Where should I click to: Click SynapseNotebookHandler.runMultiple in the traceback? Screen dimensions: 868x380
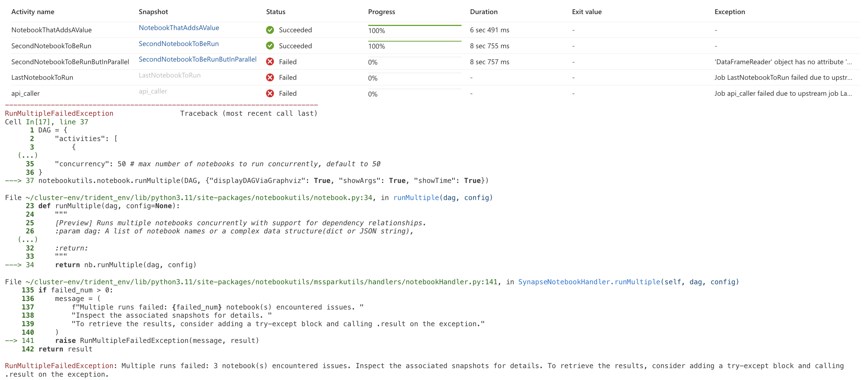589,282
